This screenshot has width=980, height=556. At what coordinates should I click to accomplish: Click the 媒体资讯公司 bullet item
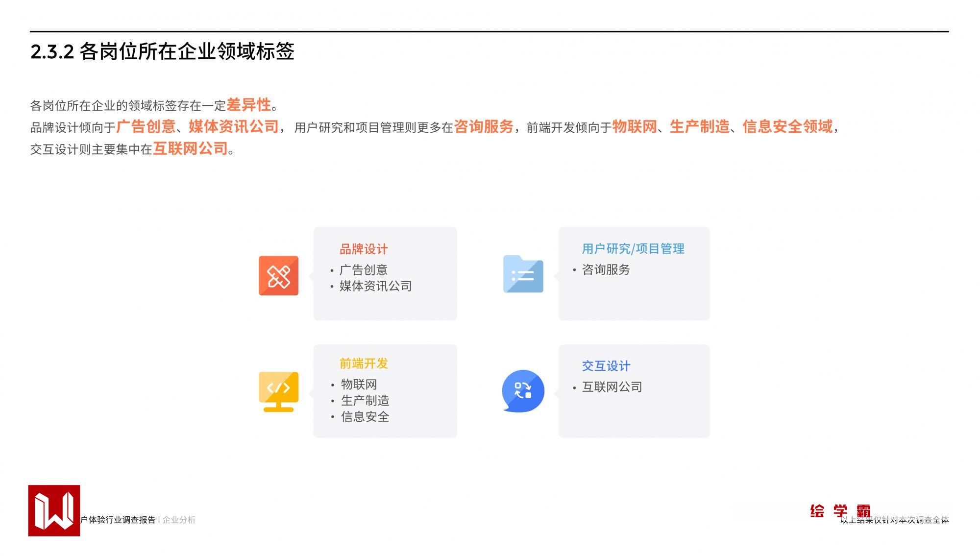click(375, 286)
